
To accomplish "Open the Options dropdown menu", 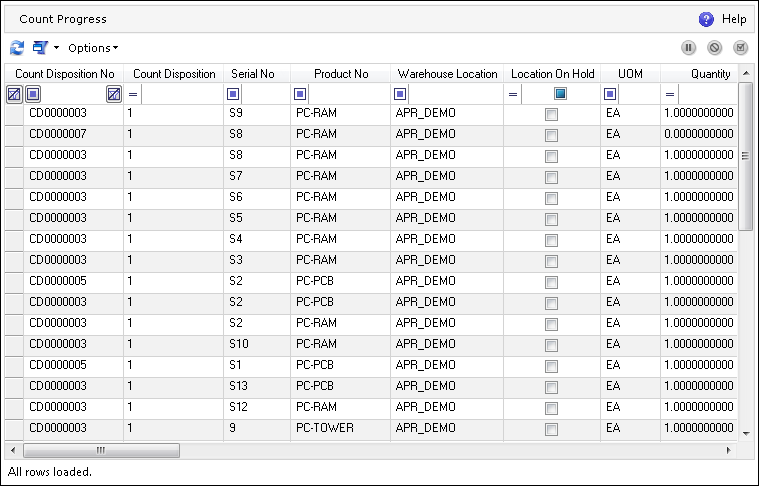I will [92, 48].
